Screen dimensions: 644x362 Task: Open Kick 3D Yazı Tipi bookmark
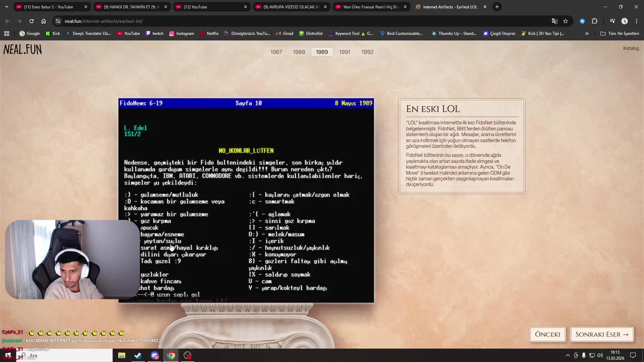click(542, 34)
